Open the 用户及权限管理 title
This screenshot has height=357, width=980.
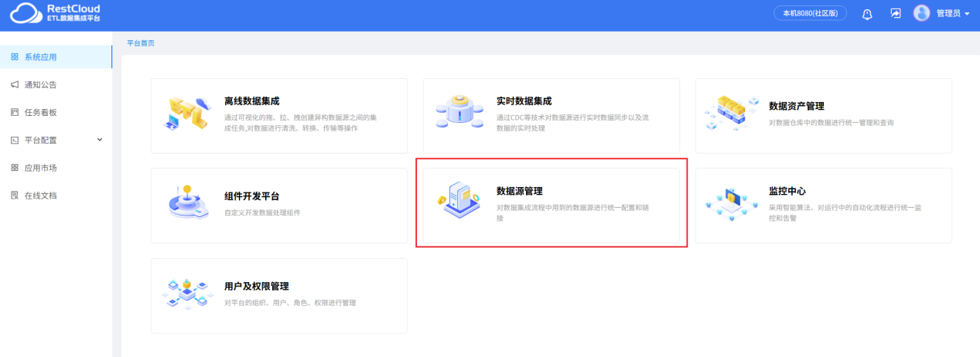(x=256, y=286)
